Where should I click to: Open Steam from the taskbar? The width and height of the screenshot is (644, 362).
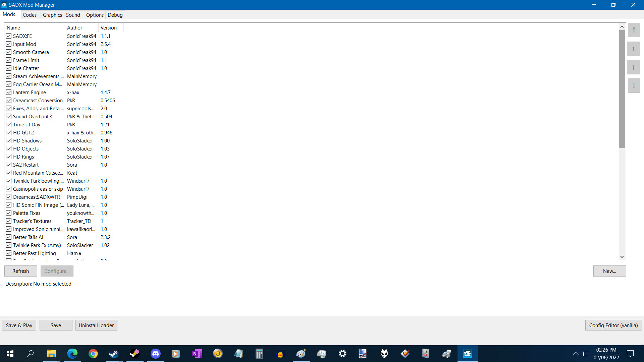114,354
